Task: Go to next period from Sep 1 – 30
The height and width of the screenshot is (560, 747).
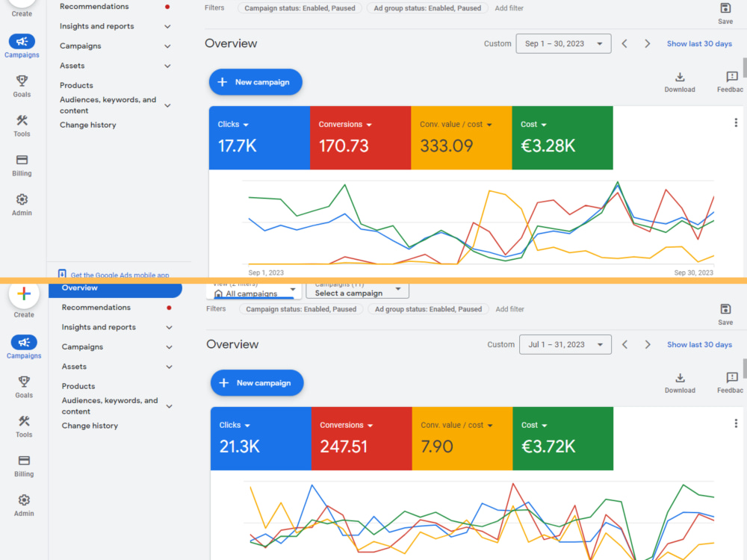Action: pos(647,44)
